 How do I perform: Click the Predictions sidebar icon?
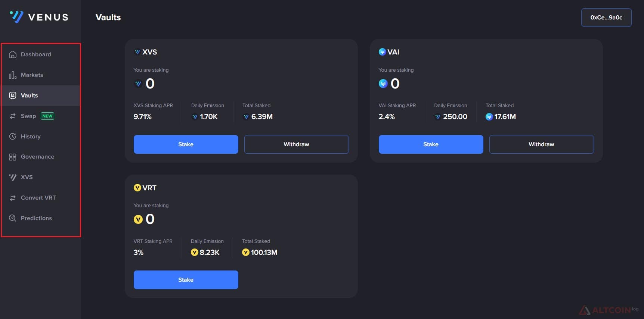[13, 218]
